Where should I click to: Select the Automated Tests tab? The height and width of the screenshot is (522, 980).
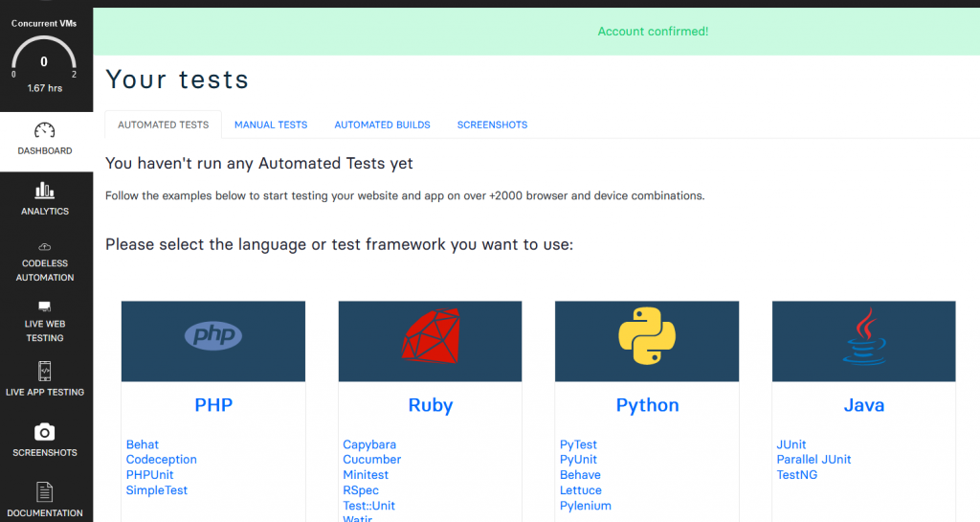coord(163,125)
